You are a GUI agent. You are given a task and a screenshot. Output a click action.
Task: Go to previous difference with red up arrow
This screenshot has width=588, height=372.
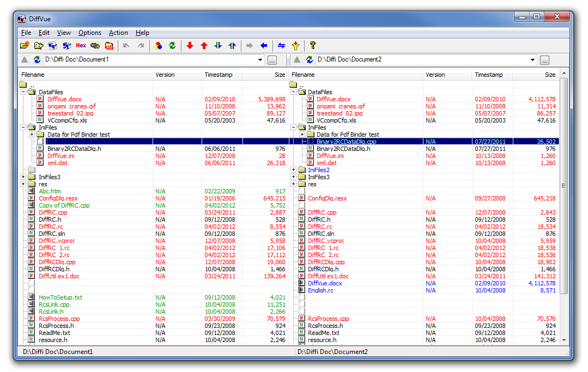(204, 46)
